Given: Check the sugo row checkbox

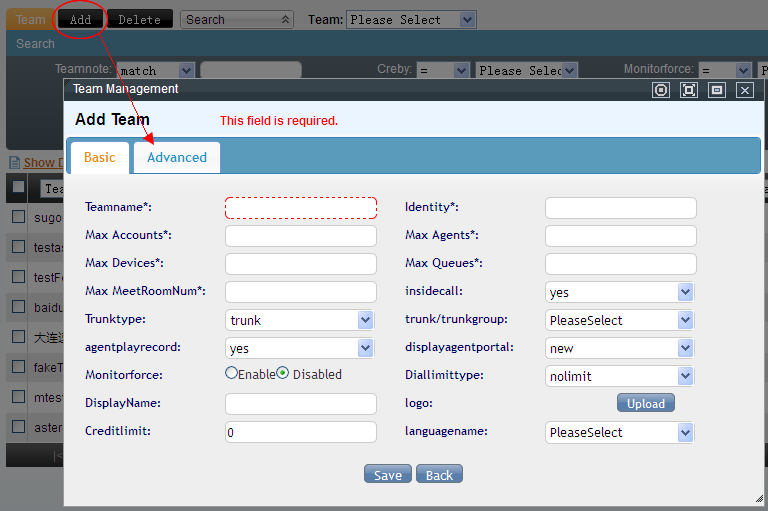Looking at the screenshot, I should 18,216.
